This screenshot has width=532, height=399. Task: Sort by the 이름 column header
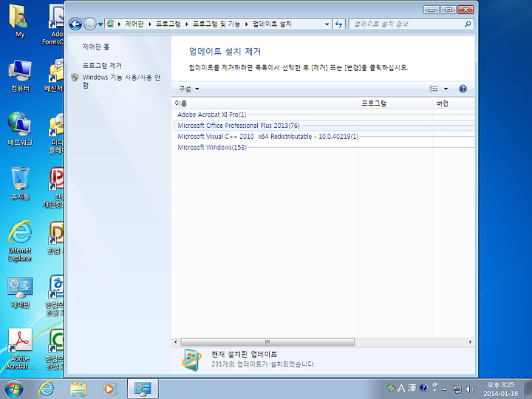click(265, 103)
